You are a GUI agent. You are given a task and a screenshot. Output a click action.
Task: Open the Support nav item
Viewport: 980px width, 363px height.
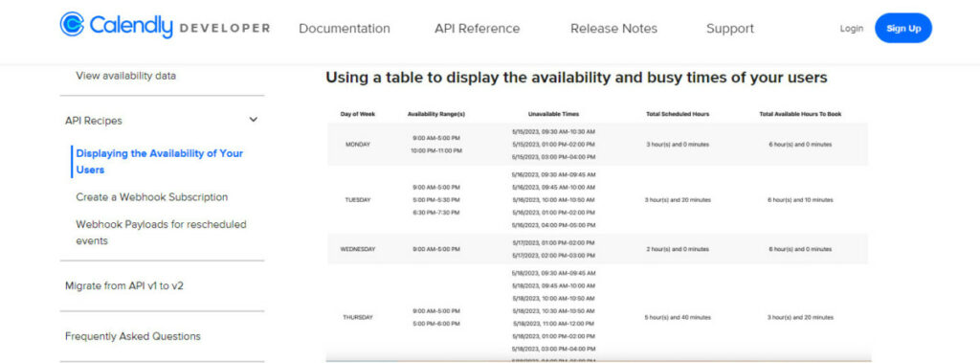pyautogui.click(x=730, y=29)
